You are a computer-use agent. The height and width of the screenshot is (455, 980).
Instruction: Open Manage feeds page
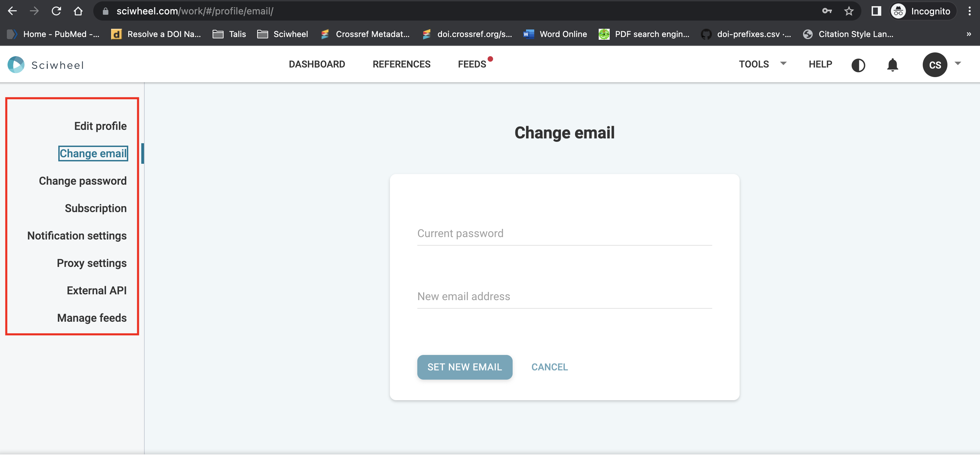coord(92,318)
